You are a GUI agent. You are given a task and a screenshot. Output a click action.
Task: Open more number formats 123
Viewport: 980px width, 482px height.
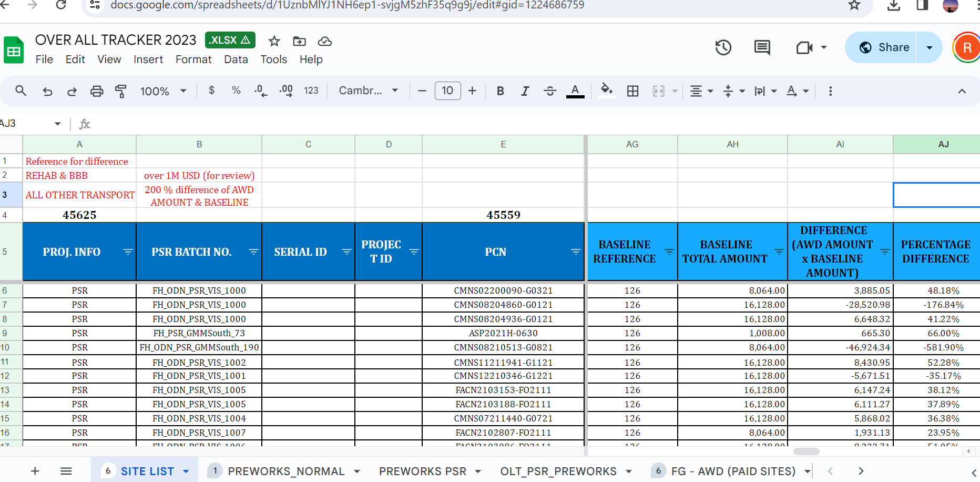tap(311, 91)
